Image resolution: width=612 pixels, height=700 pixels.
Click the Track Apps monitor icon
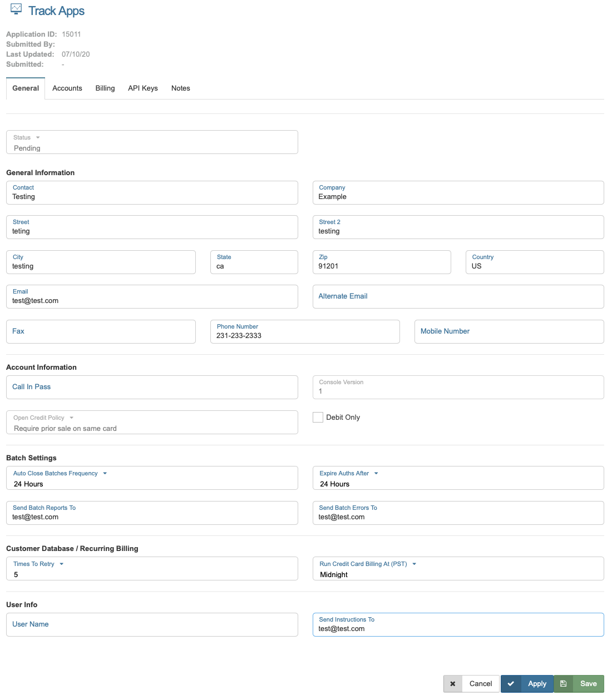click(16, 9)
